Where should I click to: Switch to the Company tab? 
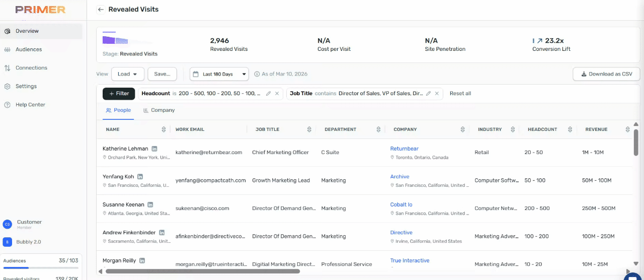[x=159, y=110]
